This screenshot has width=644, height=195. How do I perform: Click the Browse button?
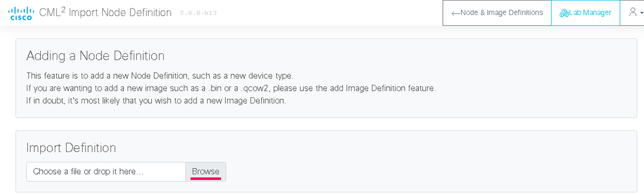pyautogui.click(x=206, y=171)
